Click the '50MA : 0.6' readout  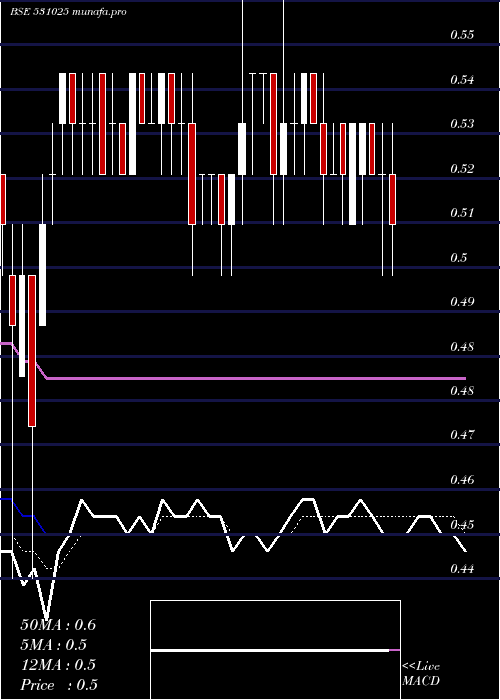coord(58,625)
